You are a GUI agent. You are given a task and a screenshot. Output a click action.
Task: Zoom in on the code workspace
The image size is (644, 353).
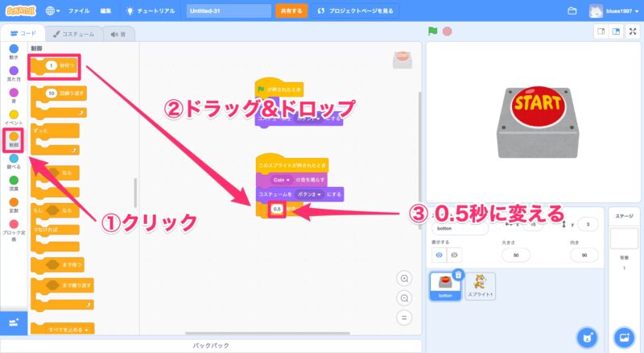point(405,278)
